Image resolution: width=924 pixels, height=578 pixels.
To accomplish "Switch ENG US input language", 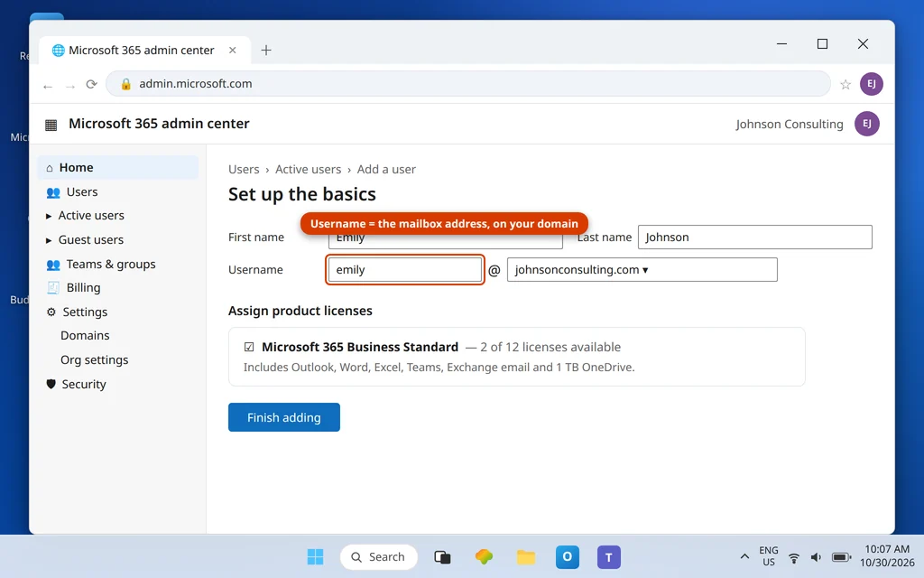I will tap(769, 556).
